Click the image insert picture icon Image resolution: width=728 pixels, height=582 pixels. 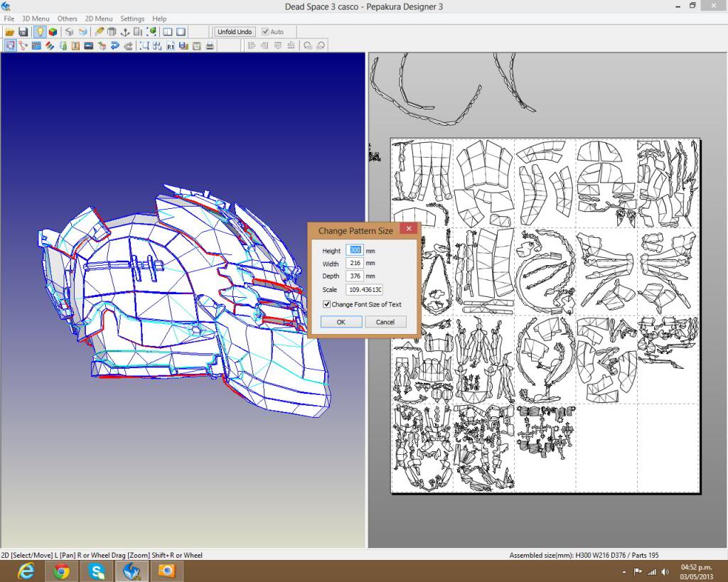(89, 45)
